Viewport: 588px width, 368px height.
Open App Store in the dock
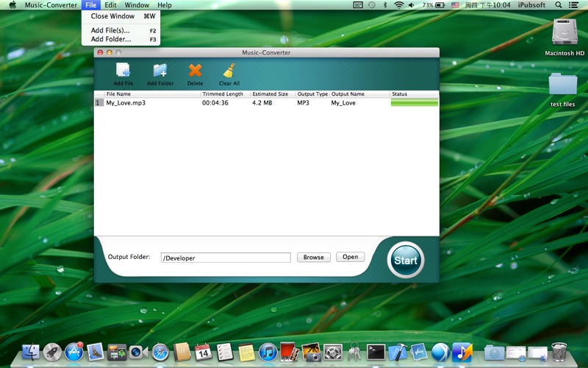click(x=74, y=353)
